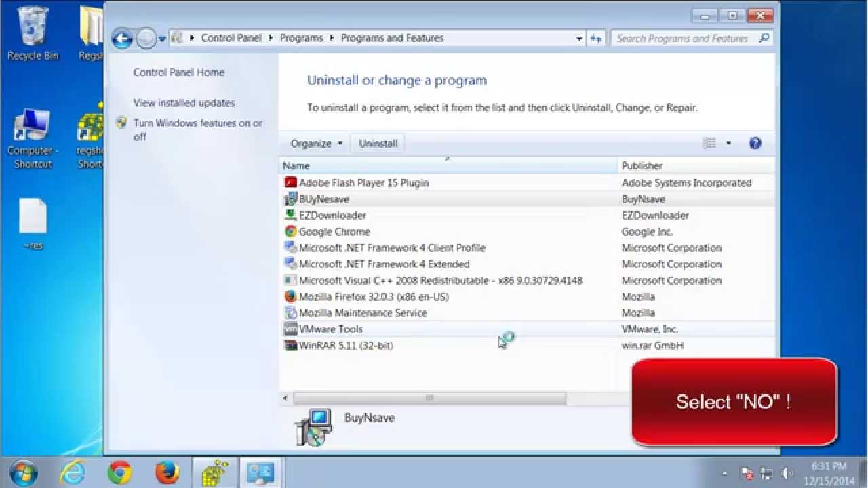868x488 pixels.
Task: Sort by the Publisher column header
Action: (696, 165)
